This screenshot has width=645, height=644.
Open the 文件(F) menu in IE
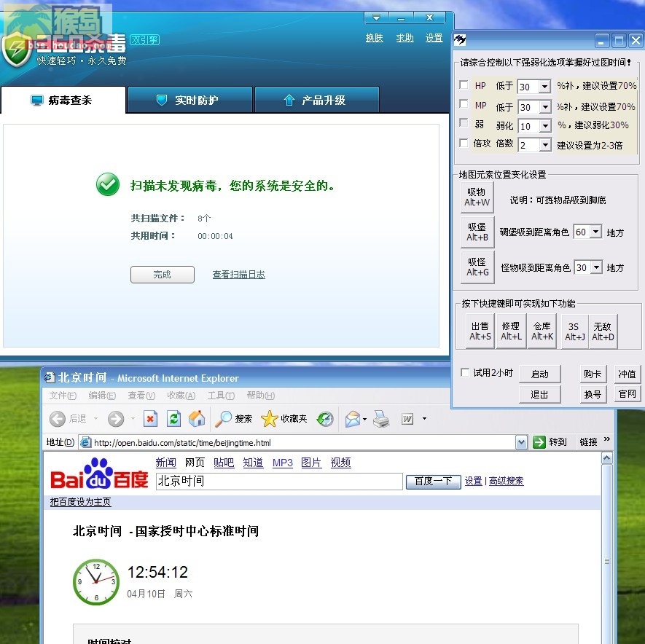[63, 396]
